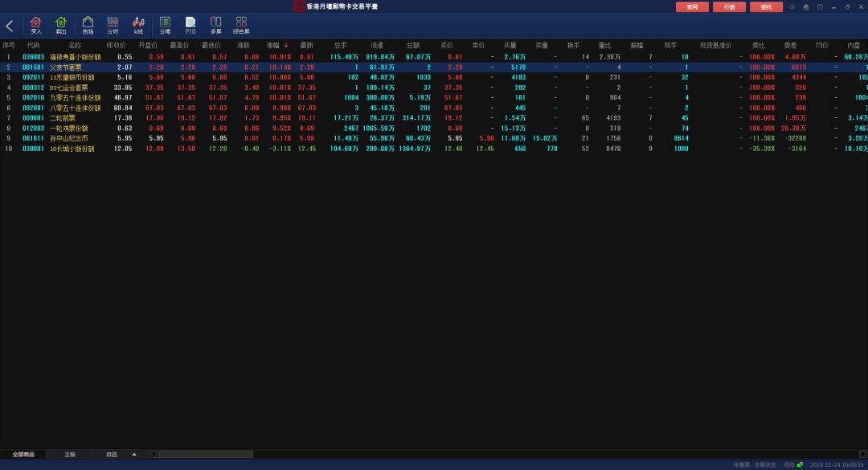
Task: Sort by the 最低价 column header
Action: [211, 46]
